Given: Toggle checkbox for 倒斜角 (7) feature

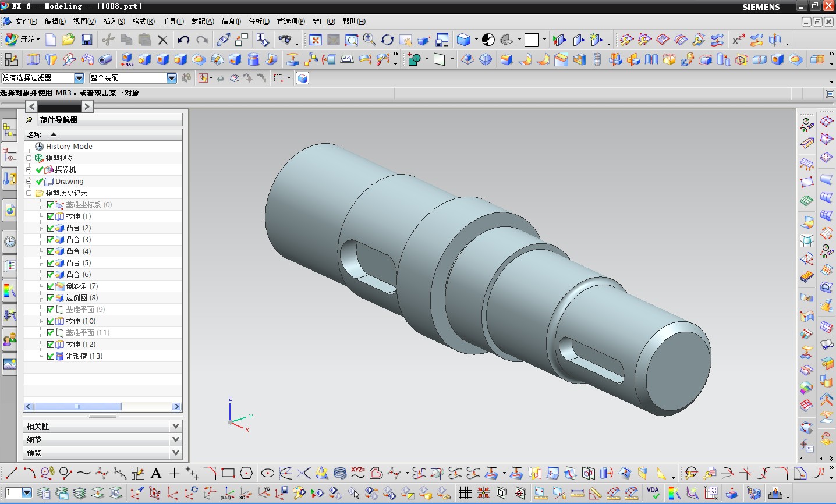Looking at the screenshot, I should click(x=51, y=286).
